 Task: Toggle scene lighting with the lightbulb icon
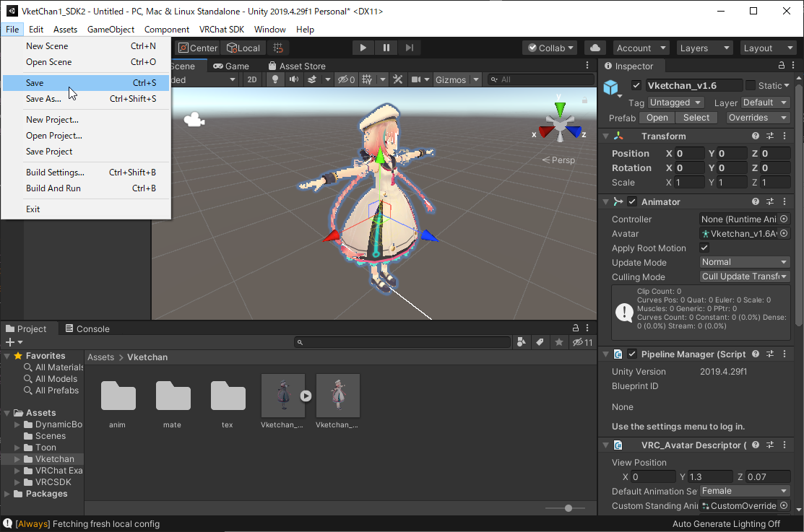[275, 79]
